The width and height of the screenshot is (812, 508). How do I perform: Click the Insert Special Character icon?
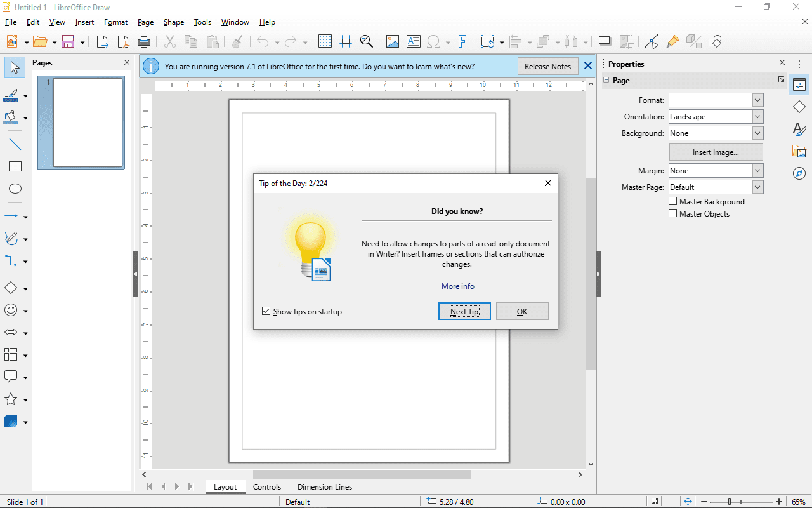click(434, 42)
